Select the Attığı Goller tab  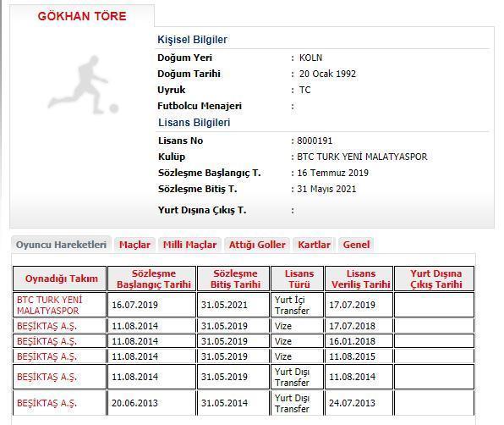coord(257,245)
